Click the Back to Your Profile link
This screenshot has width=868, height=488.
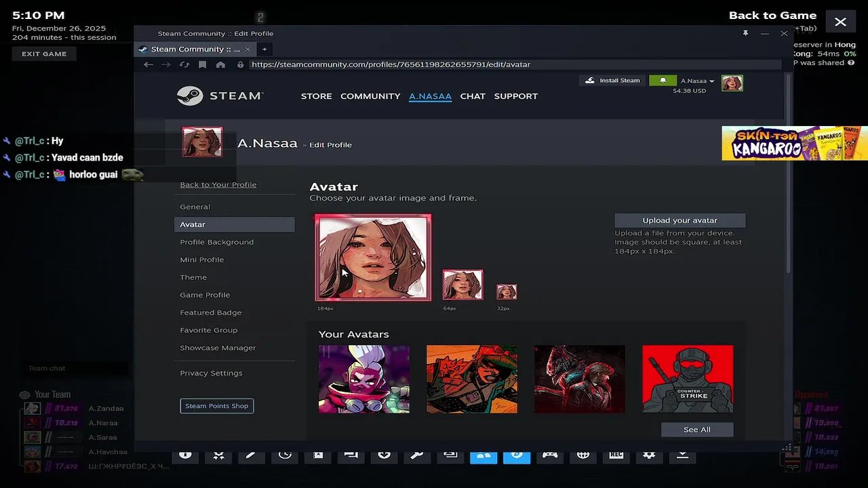click(x=218, y=184)
